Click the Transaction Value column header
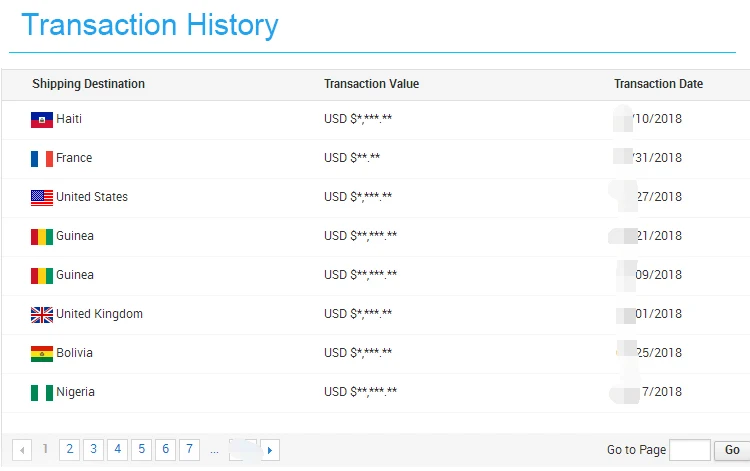 pos(371,84)
